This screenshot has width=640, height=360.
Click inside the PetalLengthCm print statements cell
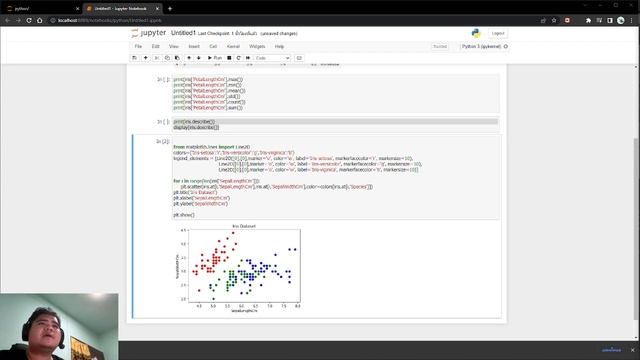coord(336,93)
